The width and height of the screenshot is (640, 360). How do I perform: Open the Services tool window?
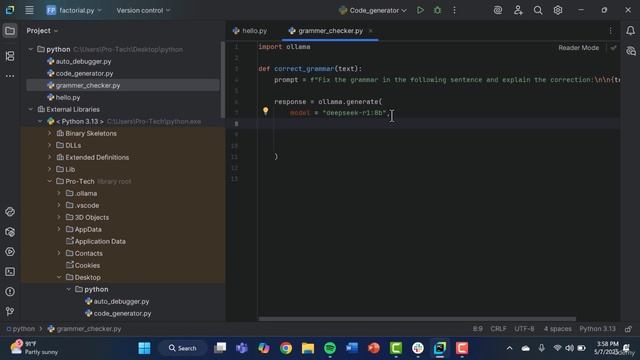(10, 252)
